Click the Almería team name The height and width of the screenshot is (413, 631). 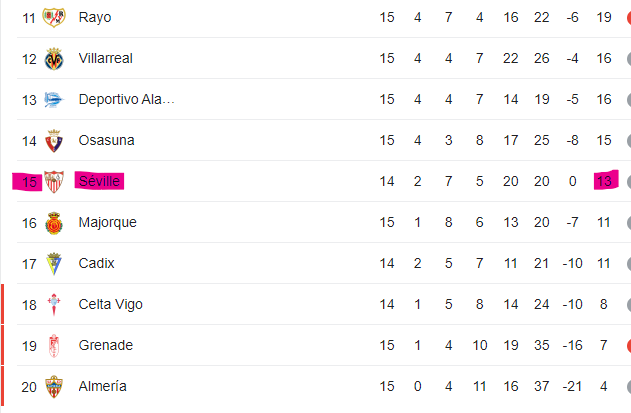coord(102,386)
